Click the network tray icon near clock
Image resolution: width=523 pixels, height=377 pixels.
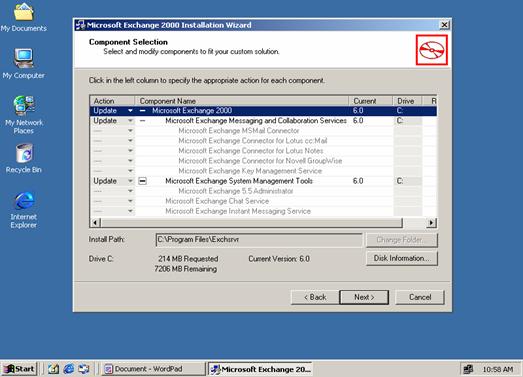[469, 369]
